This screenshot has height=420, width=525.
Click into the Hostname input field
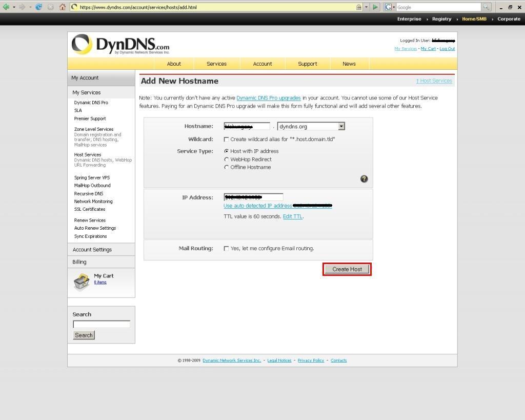tap(247, 126)
